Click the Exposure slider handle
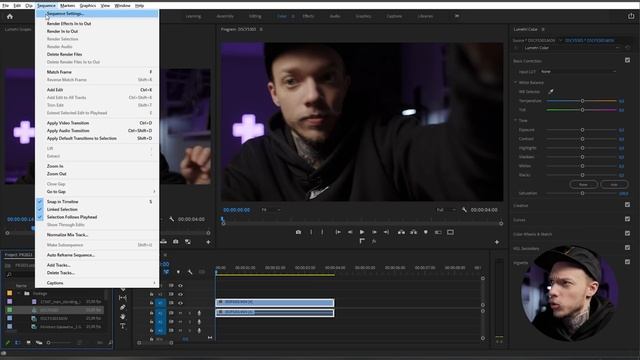The height and width of the screenshot is (360, 640). 582,130
